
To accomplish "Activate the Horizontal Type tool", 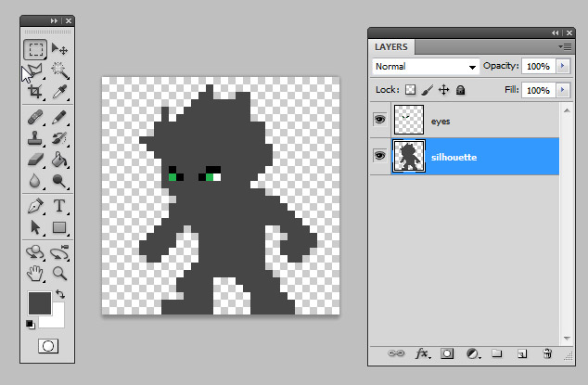I will point(59,205).
